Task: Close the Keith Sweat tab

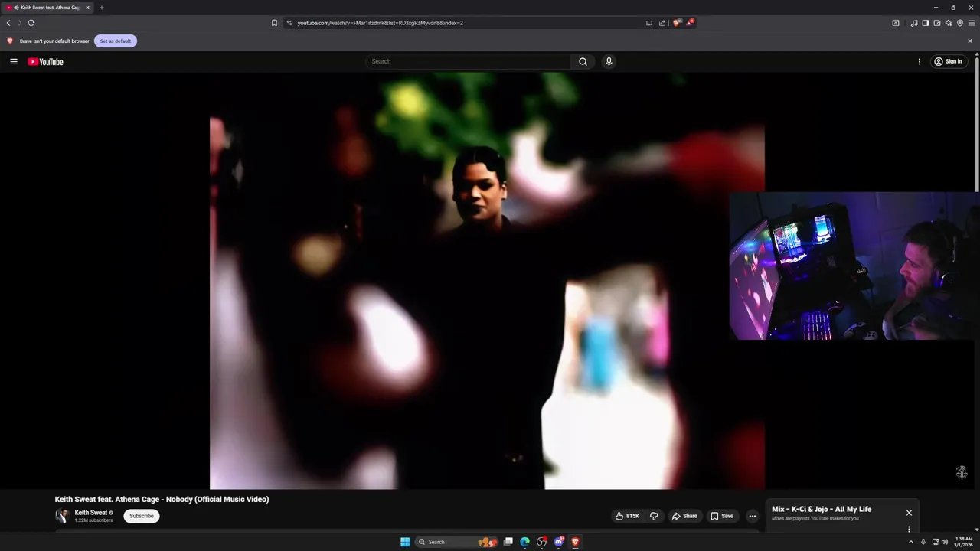Action: click(x=87, y=8)
